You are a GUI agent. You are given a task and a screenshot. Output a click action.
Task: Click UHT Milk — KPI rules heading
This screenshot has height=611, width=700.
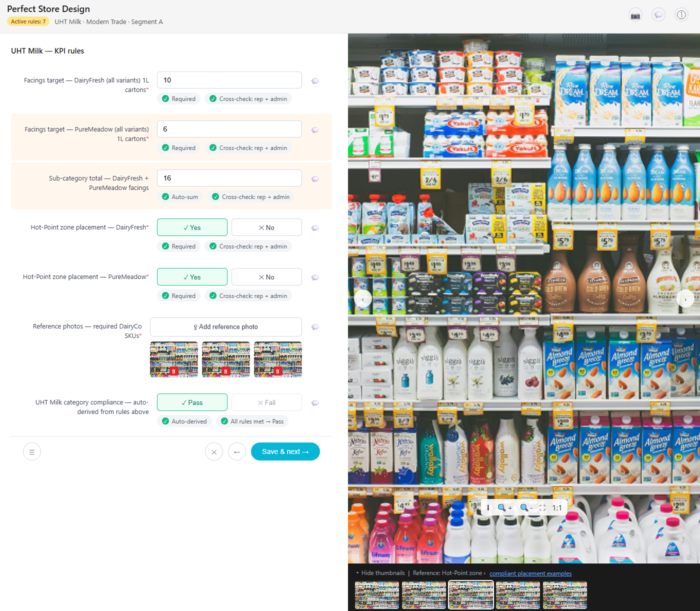tap(47, 51)
